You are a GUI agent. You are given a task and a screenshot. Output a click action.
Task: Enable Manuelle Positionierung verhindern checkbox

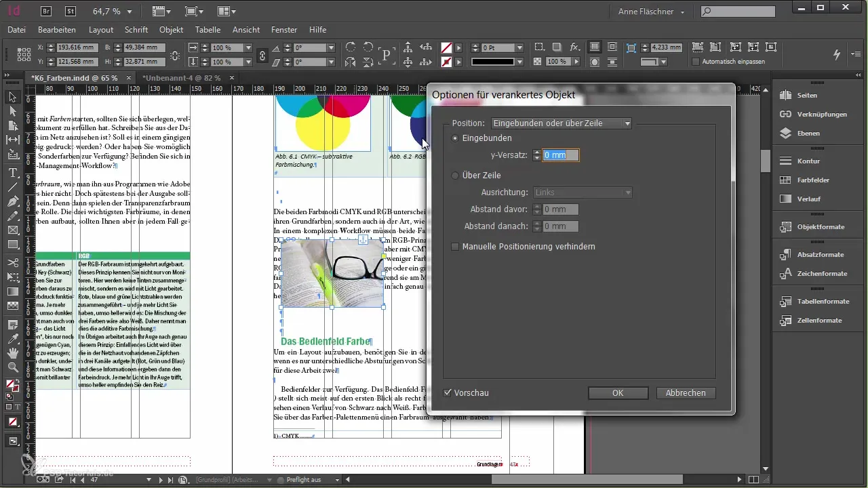click(x=456, y=247)
